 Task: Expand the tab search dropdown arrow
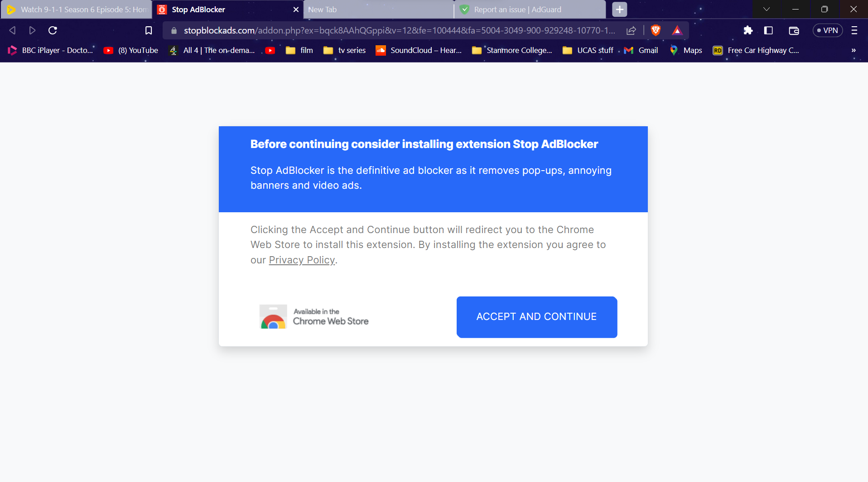pyautogui.click(x=767, y=9)
